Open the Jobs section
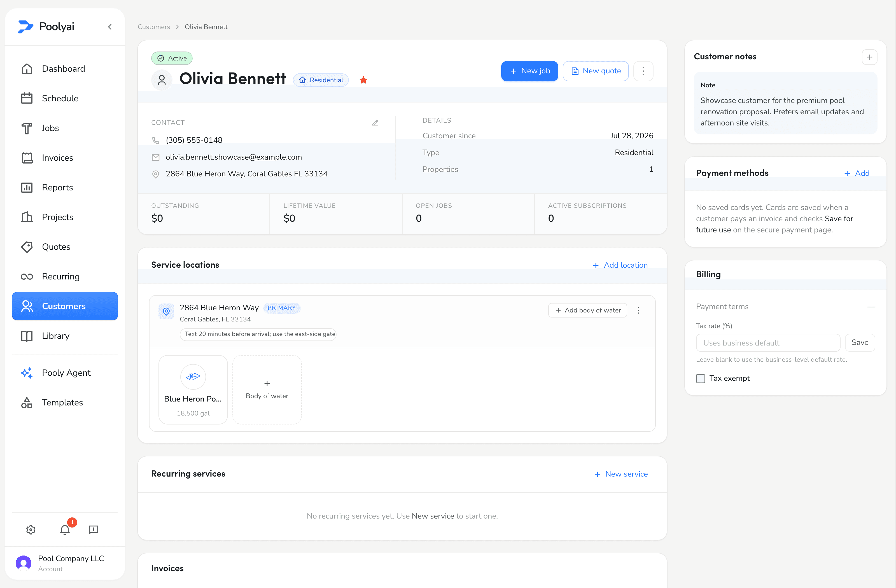Image resolution: width=896 pixels, height=588 pixels. click(65, 128)
